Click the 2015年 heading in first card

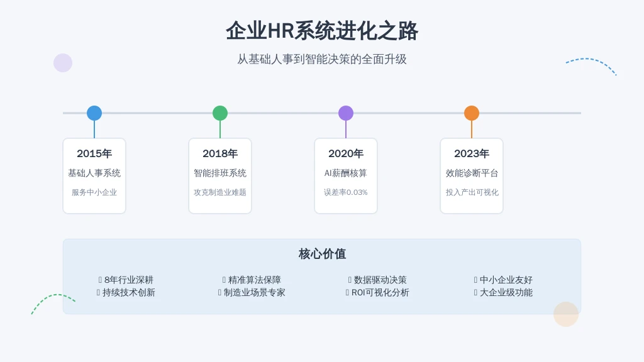94,153
